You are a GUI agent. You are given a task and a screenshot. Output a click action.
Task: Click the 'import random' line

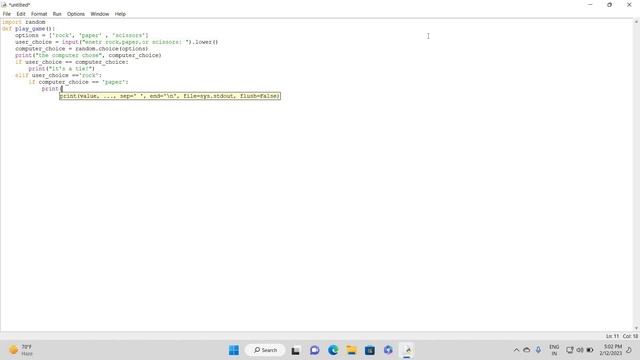[24, 22]
